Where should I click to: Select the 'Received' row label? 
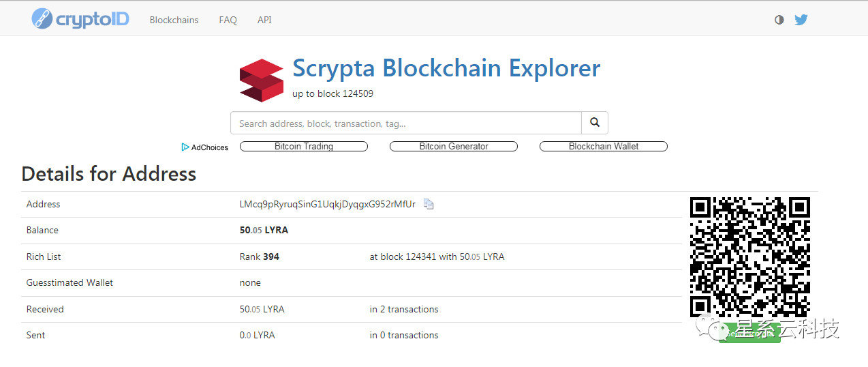(x=45, y=309)
